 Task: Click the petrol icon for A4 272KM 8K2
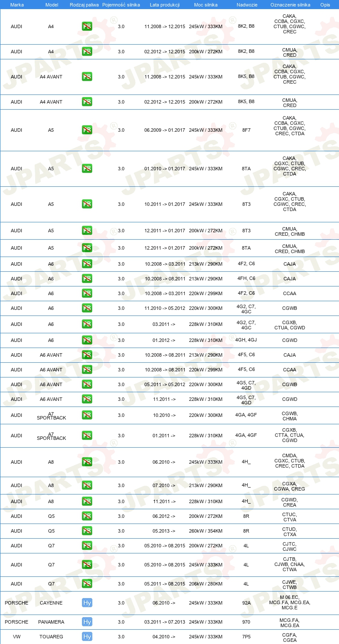pyautogui.click(x=87, y=52)
